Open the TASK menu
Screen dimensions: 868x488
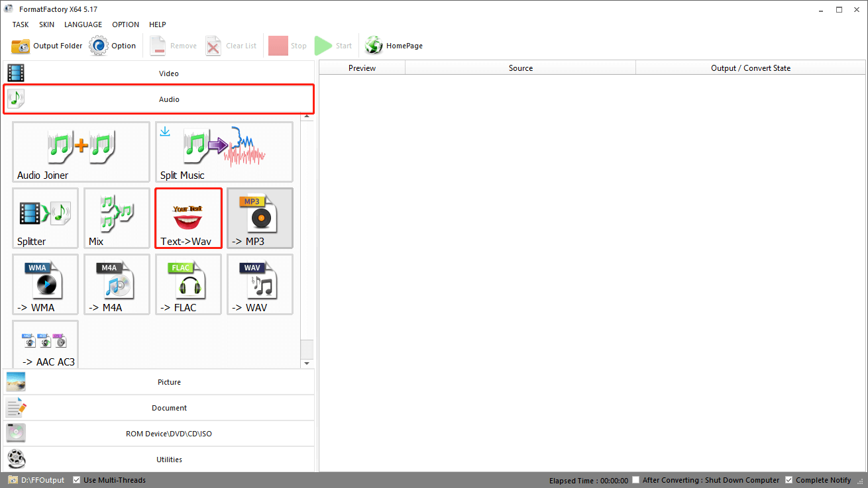(21, 24)
